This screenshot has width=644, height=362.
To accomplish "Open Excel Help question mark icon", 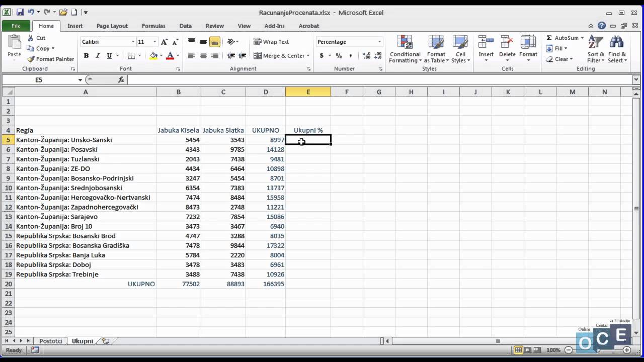I will coord(602,26).
